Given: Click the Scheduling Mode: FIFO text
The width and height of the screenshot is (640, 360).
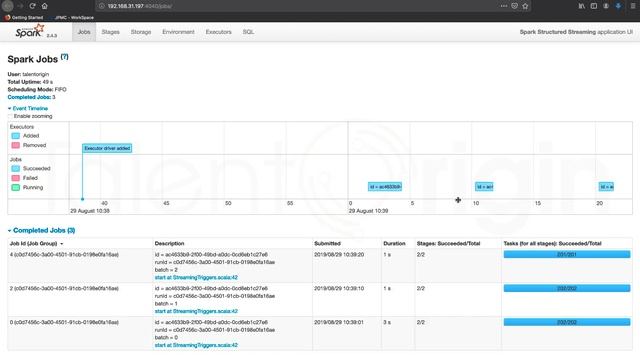Looking at the screenshot, I should (37, 89).
